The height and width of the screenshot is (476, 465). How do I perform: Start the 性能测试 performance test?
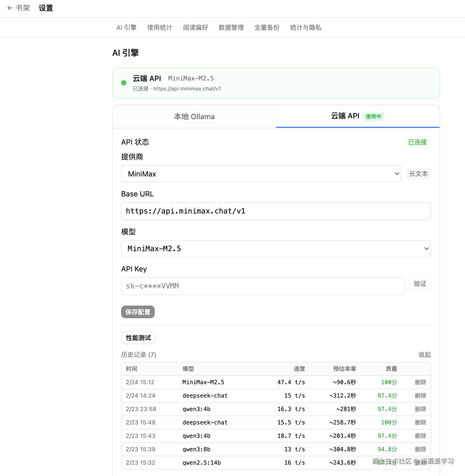point(138,338)
